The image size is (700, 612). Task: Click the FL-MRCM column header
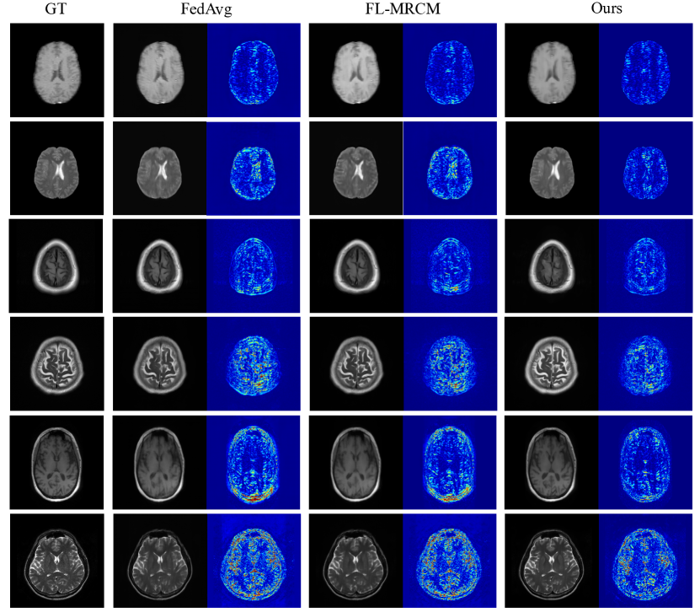coord(403,8)
